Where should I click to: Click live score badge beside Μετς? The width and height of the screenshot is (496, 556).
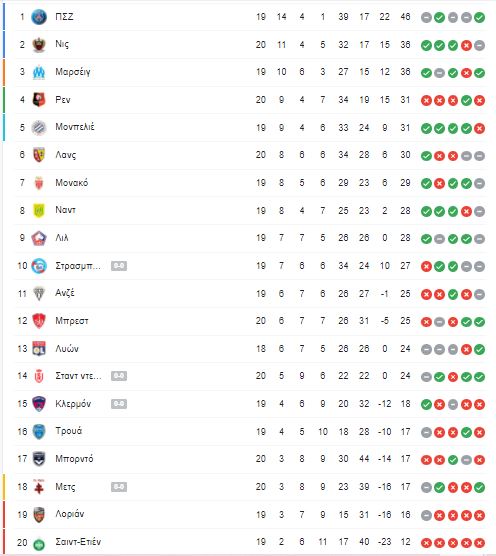119,487
